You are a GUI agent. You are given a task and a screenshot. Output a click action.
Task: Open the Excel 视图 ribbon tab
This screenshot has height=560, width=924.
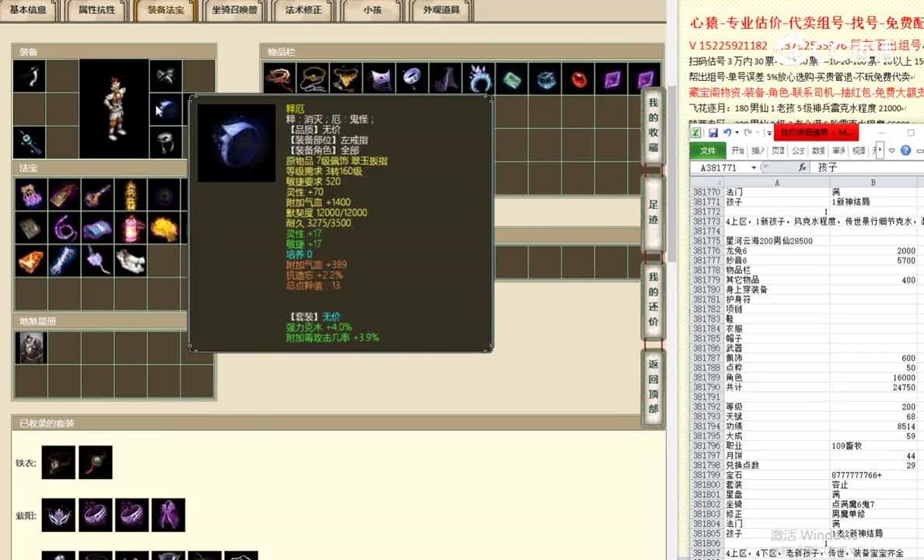(859, 151)
